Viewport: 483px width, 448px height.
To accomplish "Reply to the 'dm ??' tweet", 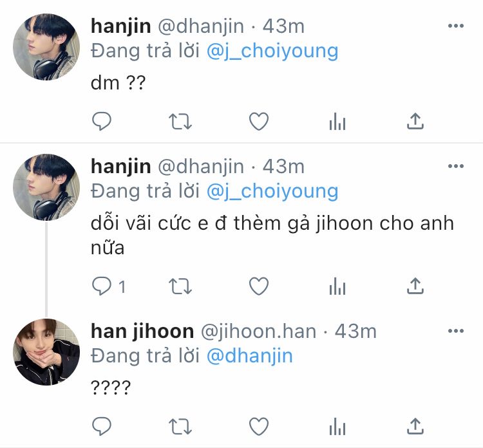I will coord(102,121).
